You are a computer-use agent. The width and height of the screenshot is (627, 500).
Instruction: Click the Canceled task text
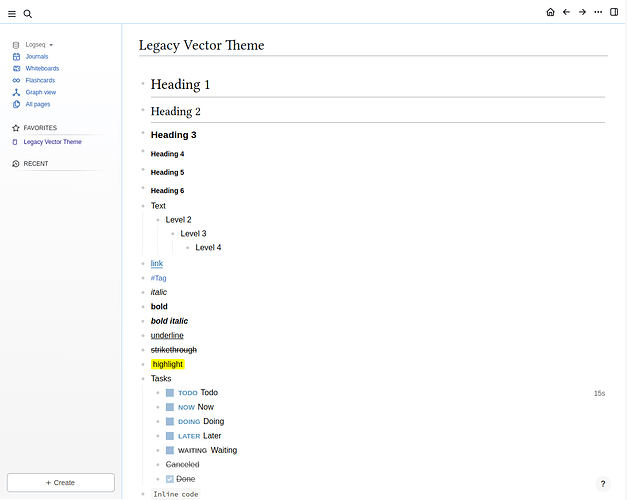coord(182,465)
